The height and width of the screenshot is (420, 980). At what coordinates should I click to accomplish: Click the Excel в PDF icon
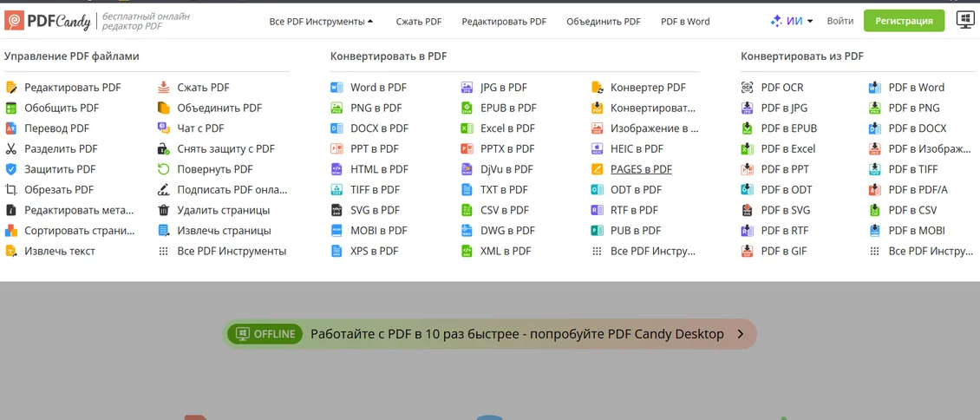click(x=467, y=128)
